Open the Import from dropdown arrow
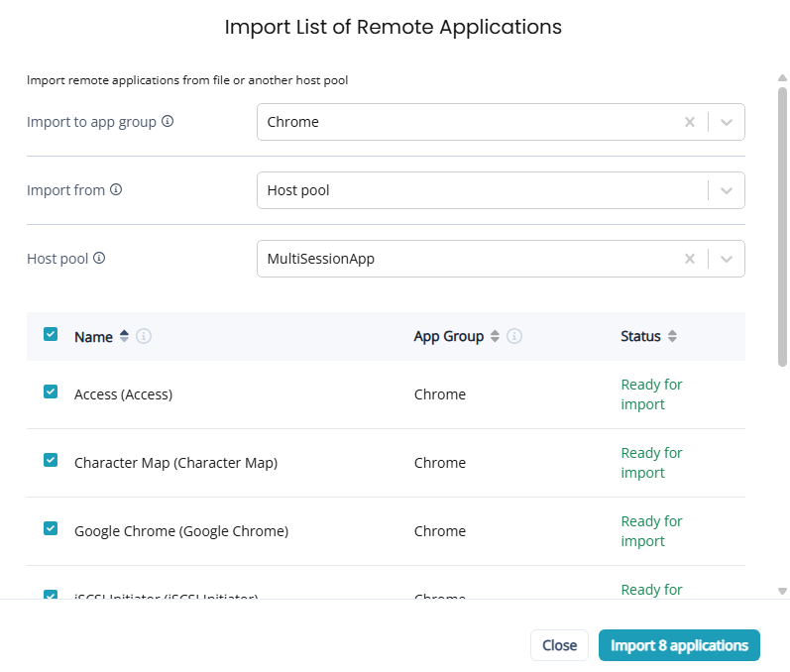Viewport: 790px width, 672px height. (727, 190)
